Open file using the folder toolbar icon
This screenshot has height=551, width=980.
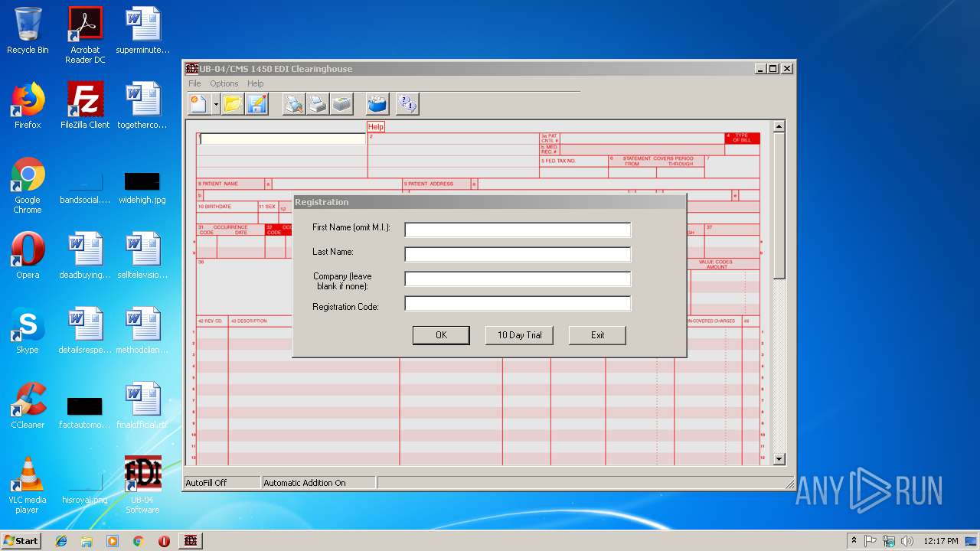pyautogui.click(x=233, y=104)
